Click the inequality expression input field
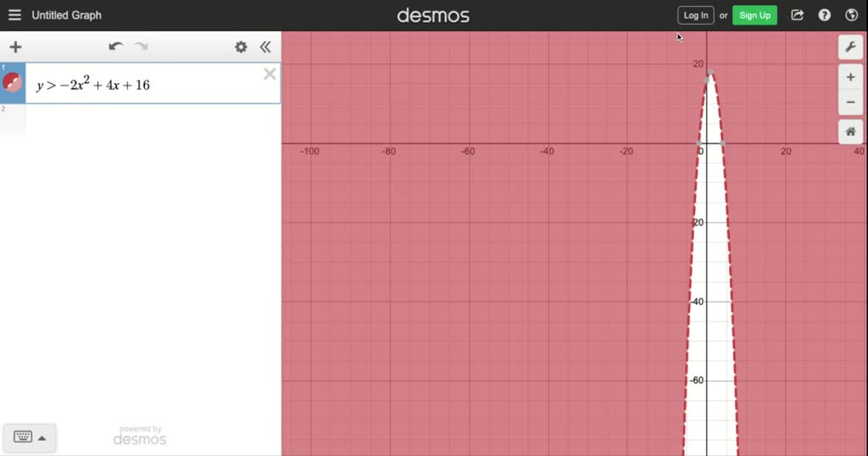 pyautogui.click(x=144, y=85)
